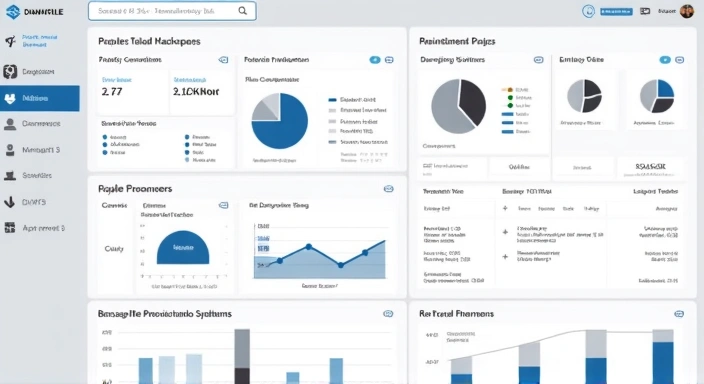The width and height of the screenshot is (704, 384).
Task: Click the person silhouette sidebar icon
Action: click(x=10, y=124)
